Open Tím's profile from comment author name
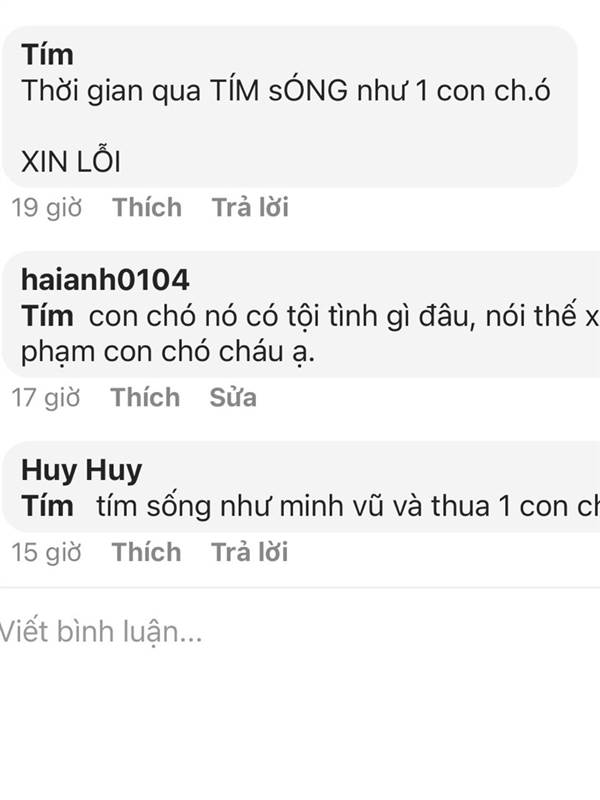This screenshot has width=600, height=800. tap(47, 55)
